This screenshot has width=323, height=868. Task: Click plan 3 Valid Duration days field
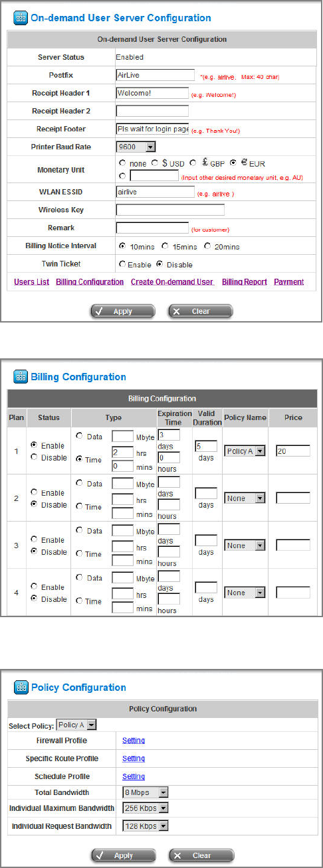click(206, 541)
